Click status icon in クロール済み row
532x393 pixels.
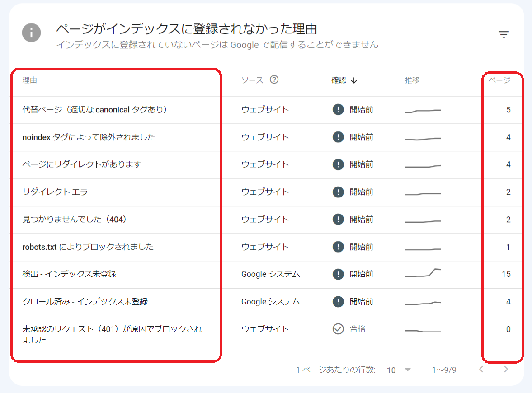pos(338,301)
